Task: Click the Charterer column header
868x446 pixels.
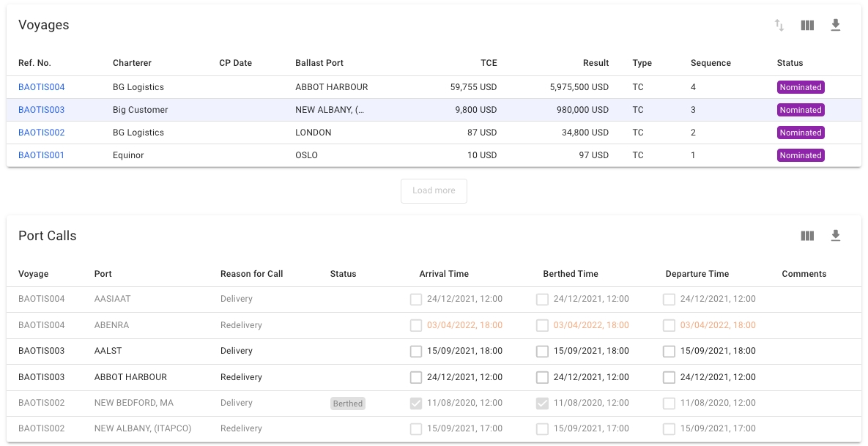Action: (132, 63)
